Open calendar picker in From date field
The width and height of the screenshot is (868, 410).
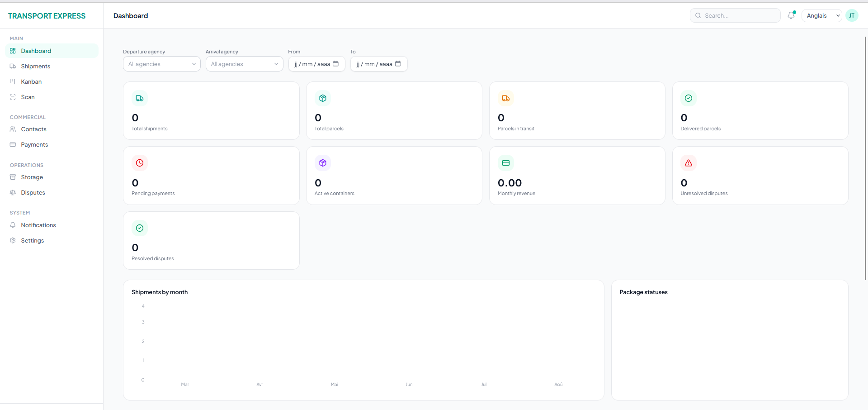pyautogui.click(x=335, y=64)
